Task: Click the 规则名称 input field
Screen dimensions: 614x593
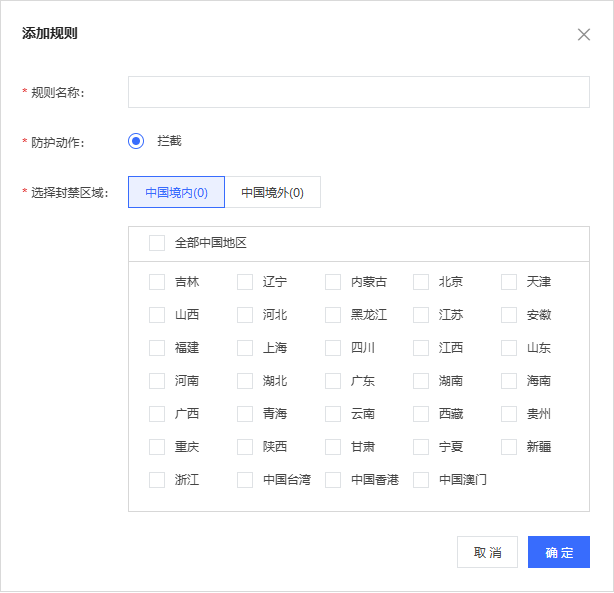Action: tap(359, 92)
